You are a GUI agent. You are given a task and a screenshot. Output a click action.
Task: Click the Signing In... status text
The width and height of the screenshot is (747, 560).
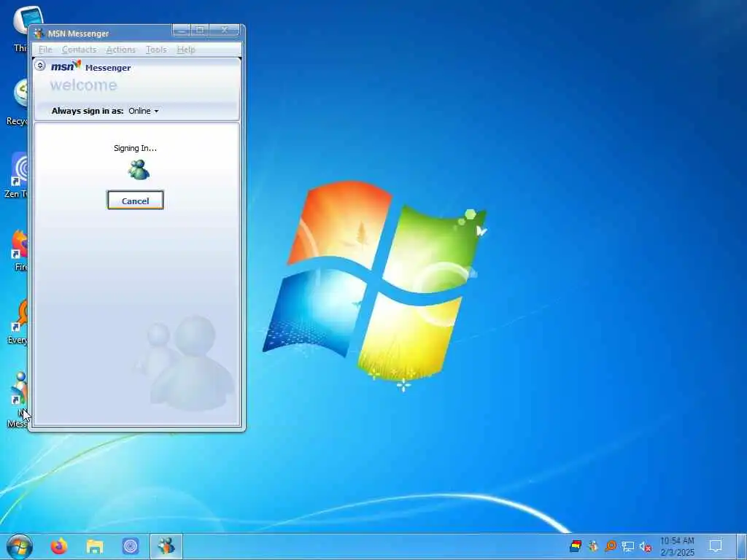tap(135, 148)
